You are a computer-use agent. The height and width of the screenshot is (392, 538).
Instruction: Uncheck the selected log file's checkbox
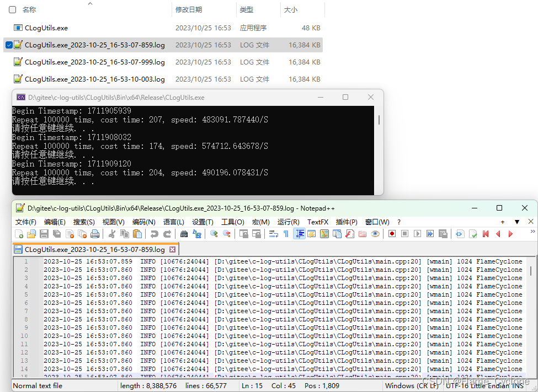(8, 45)
